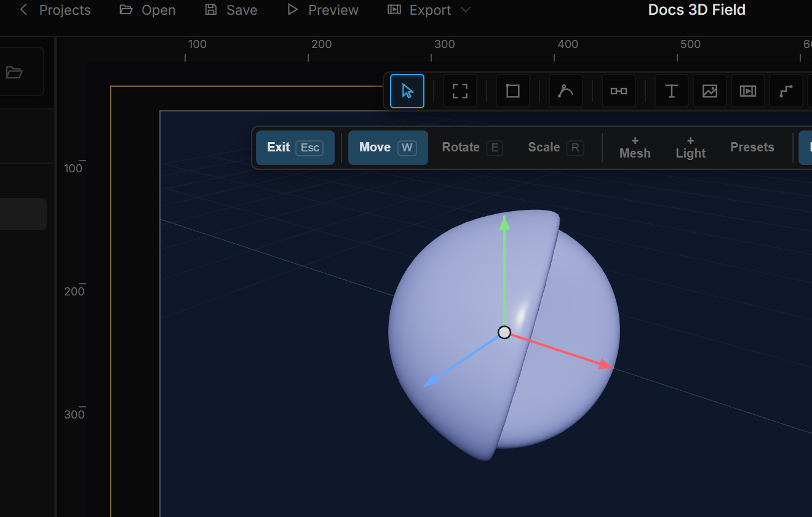Select the arrow pointer tool
Image resolution: width=812 pixels, height=517 pixels.
[x=407, y=91]
